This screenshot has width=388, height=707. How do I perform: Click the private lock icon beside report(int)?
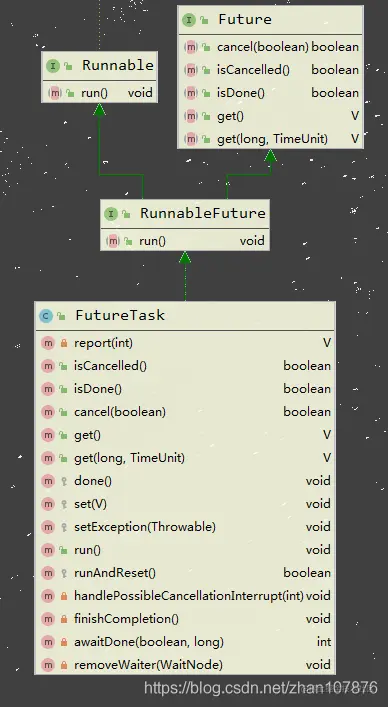tap(64, 344)
